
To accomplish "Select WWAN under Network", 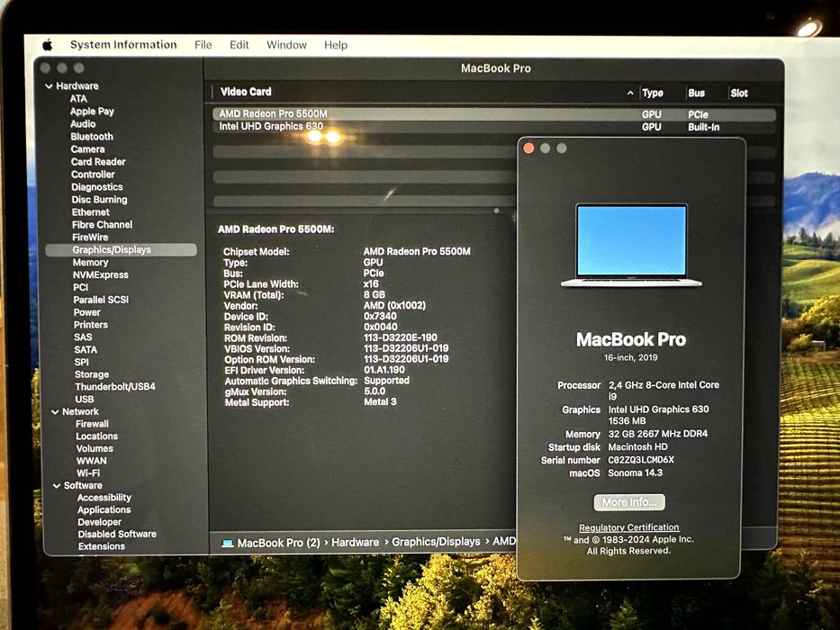I will [x=92, y=461].
